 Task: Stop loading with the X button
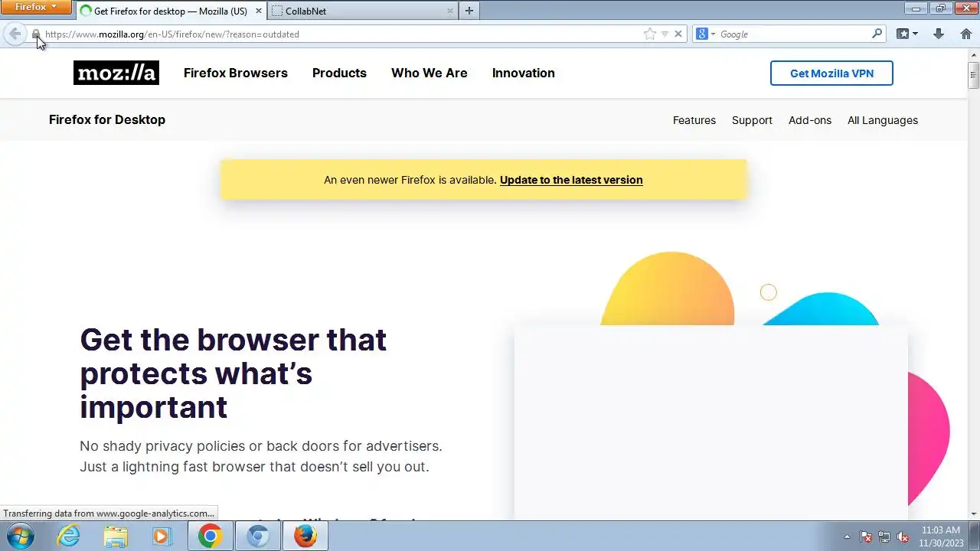pos(678,34)
